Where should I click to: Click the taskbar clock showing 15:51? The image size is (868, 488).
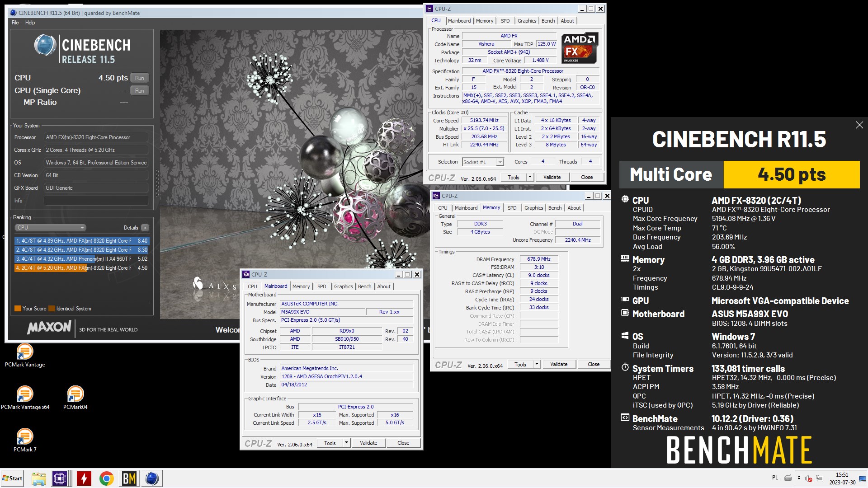click(842, 479)
